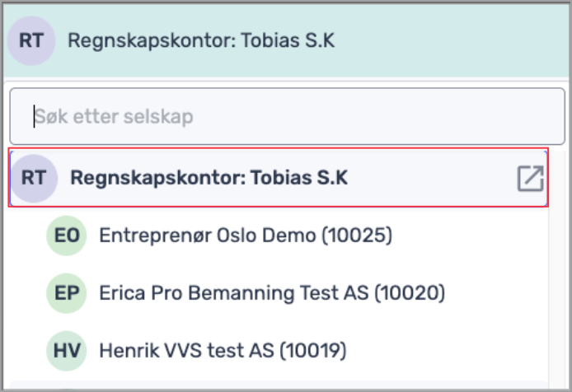Click the text cursor in the search box
This screenshot has width=572, height=392.
coord(35,117)
